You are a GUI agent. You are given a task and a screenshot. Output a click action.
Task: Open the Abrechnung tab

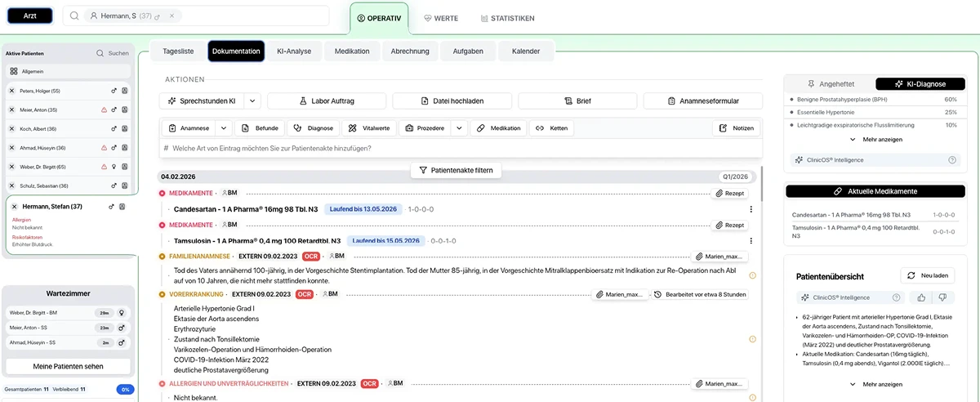click(410, 51)
